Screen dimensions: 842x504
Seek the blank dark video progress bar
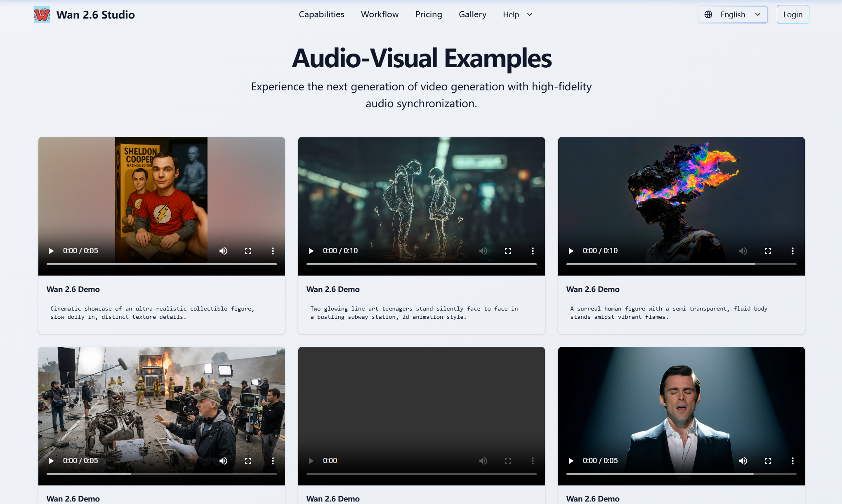click(422, 474)
